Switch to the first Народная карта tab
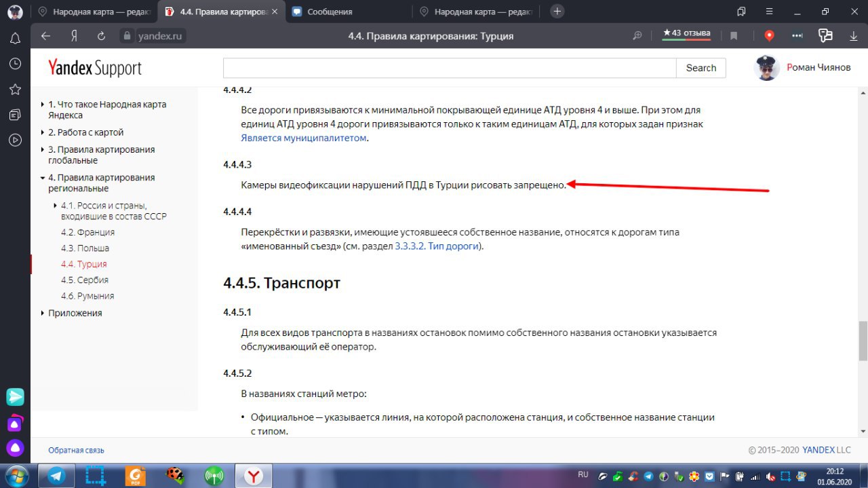The height and width of the screenshot is (488, 868). pyautogui.click(x=95, y=12)
